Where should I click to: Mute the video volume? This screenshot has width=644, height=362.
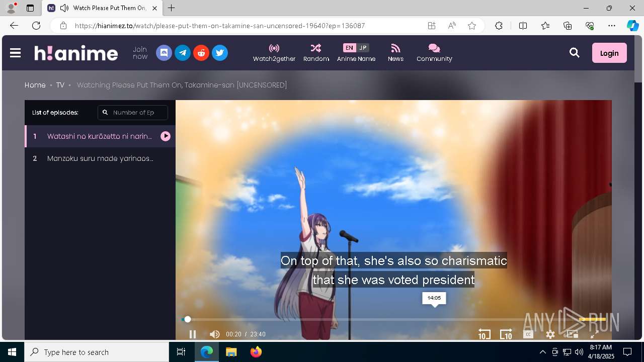pyautogui.click(x=215, y=334)
